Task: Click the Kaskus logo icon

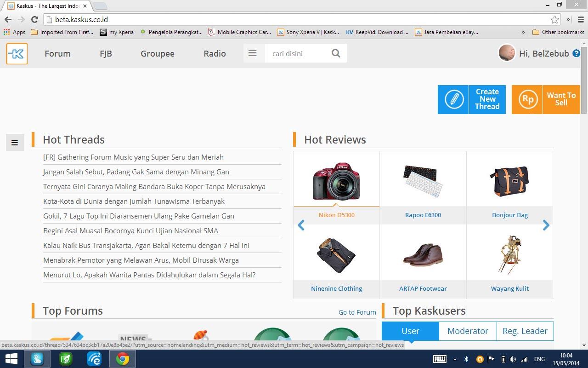Action: coord(17,53)
